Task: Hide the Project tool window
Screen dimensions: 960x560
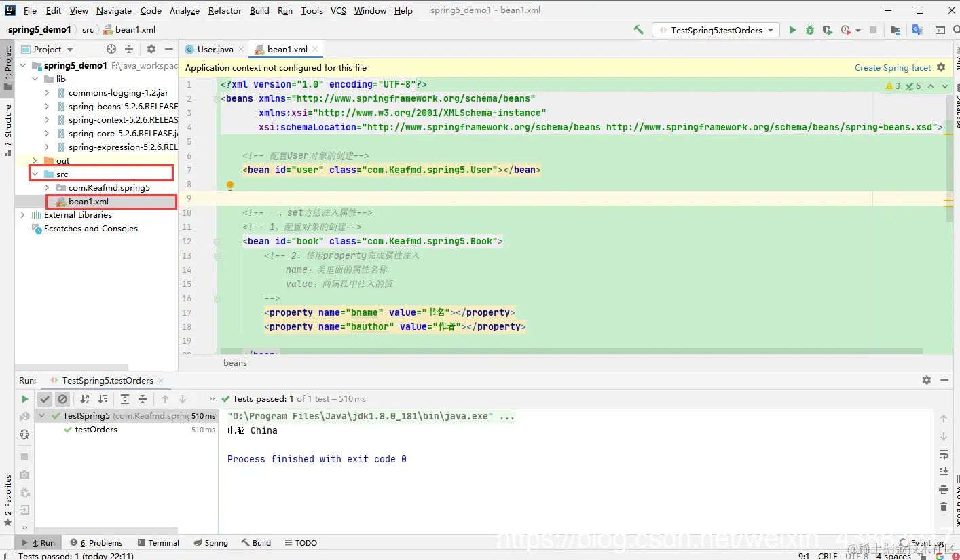Action: pos(169,49)
